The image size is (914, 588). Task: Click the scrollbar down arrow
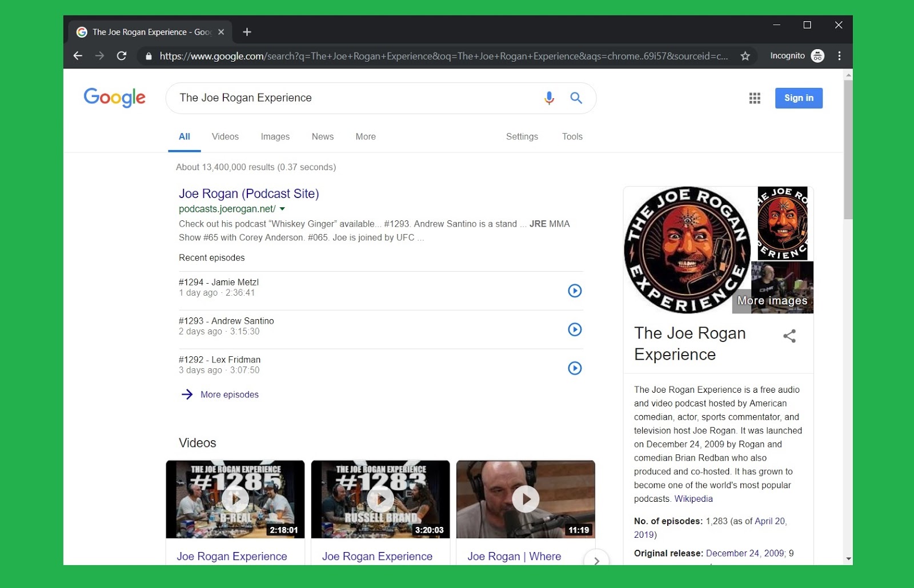848,559
